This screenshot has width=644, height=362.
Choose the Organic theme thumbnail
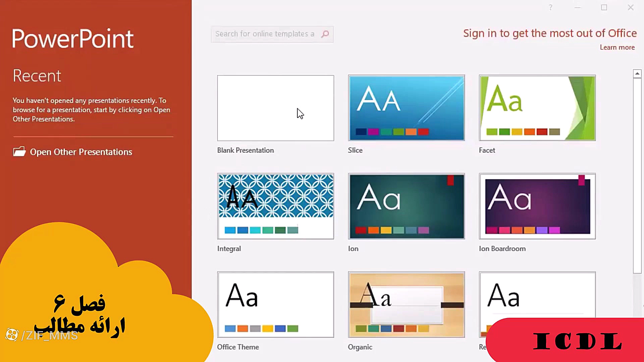point(407,305)
